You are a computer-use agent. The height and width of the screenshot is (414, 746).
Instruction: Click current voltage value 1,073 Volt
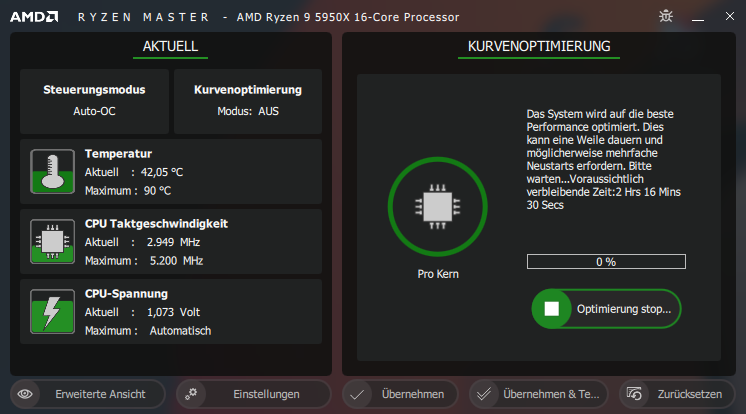(174, 312)
